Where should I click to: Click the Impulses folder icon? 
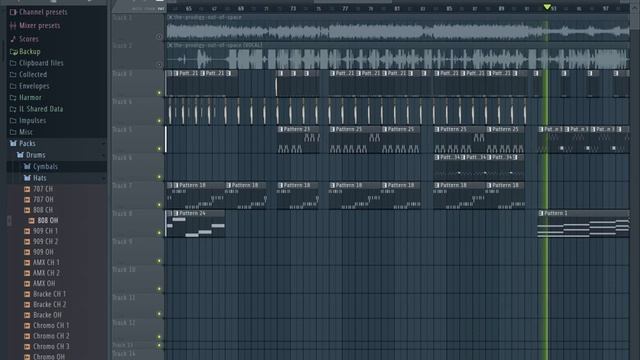(13, 120)
